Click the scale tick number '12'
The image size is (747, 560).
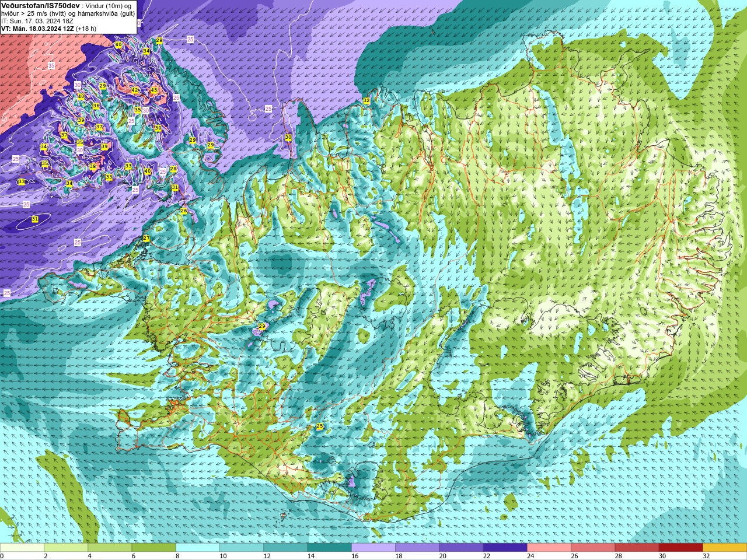(x=267, y=556)
